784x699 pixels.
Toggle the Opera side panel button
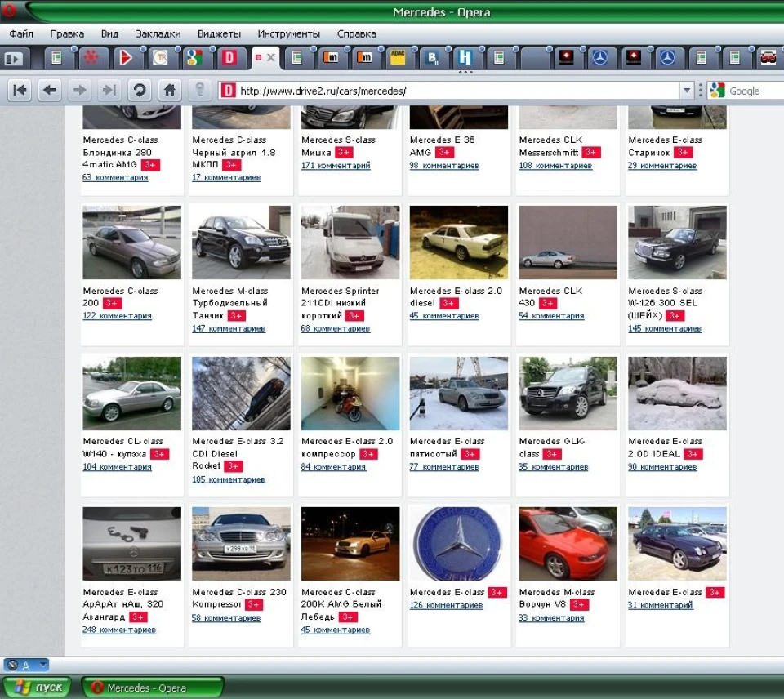[x=15, y=59]
